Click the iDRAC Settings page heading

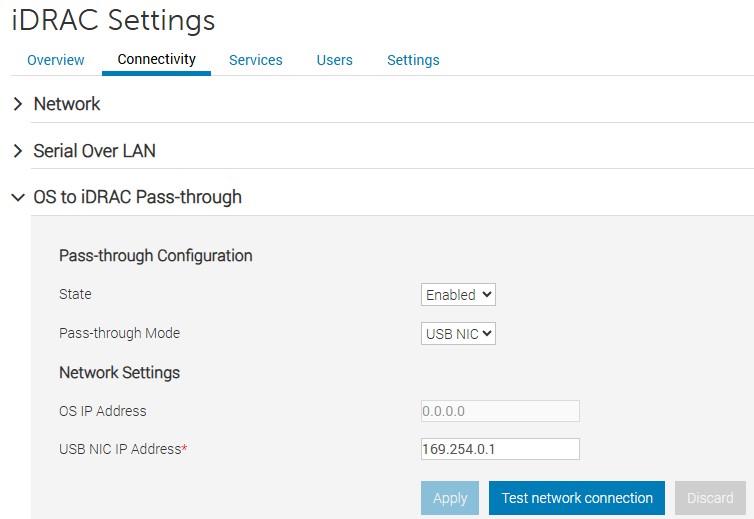(x=113, y=20)
